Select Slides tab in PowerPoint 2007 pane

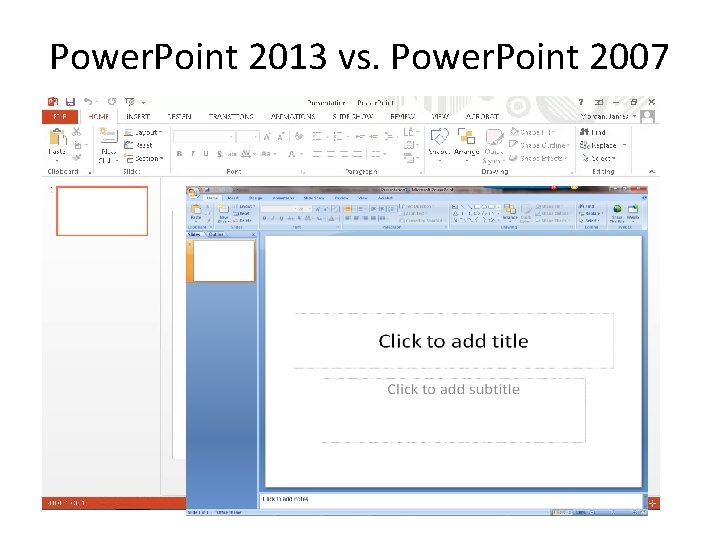point(194,234)
